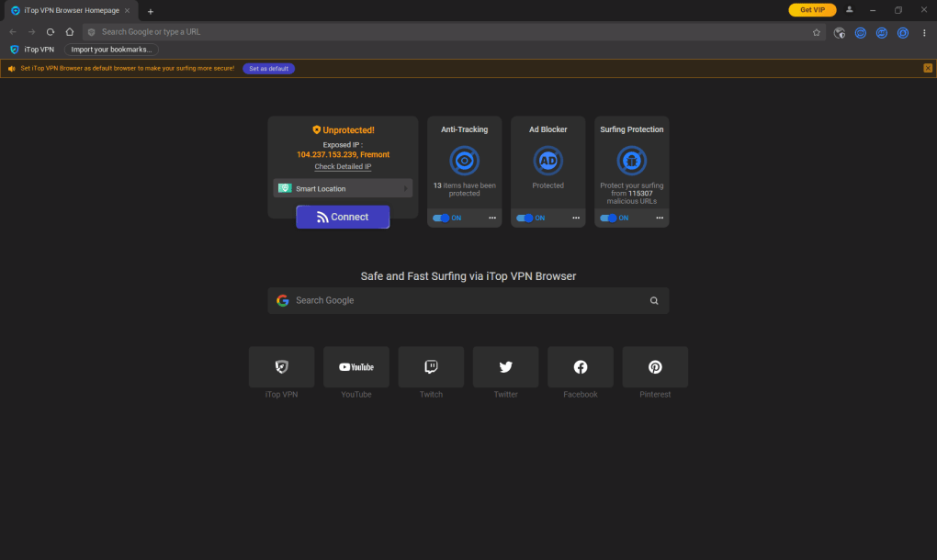Click the large Surfing Protection bug icon

(x=632, y=161)
